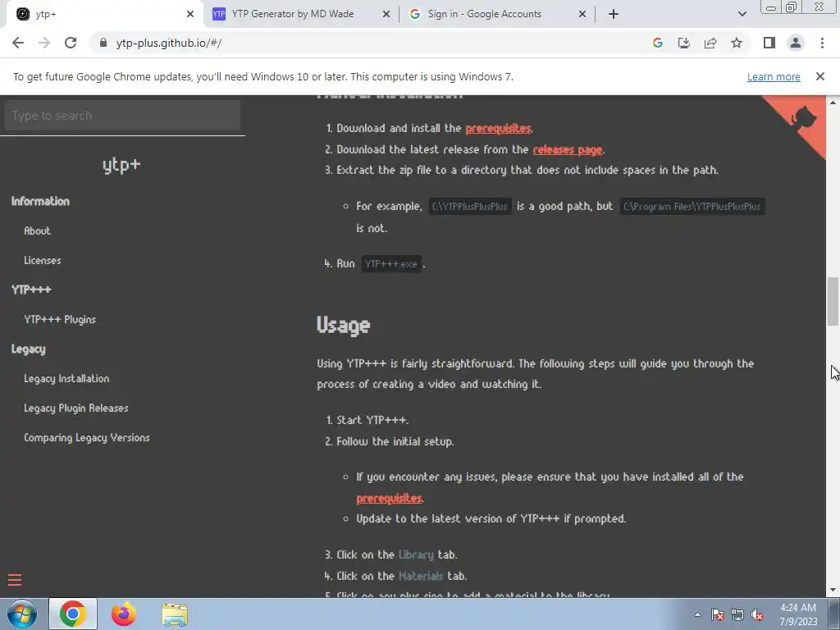Viewport: 840px width, 630px height.
Task: Toggle the sidebar with the hamburger icon
Action: click(x=15, y=580)
